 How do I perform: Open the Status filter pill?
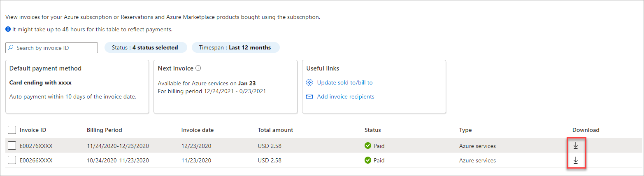pyautogui.click(x=146, y=48)
